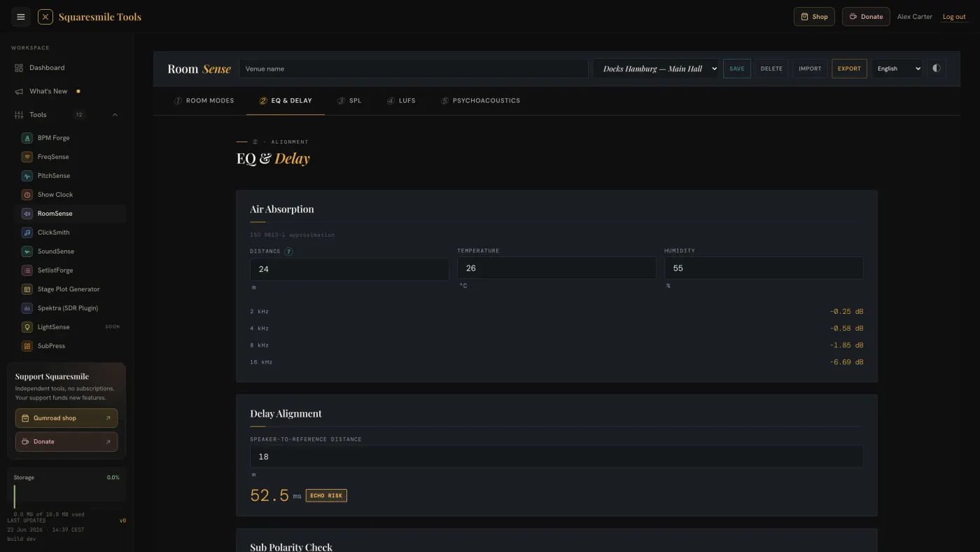Click the Alex Carter user name

[x=915, y=17]
